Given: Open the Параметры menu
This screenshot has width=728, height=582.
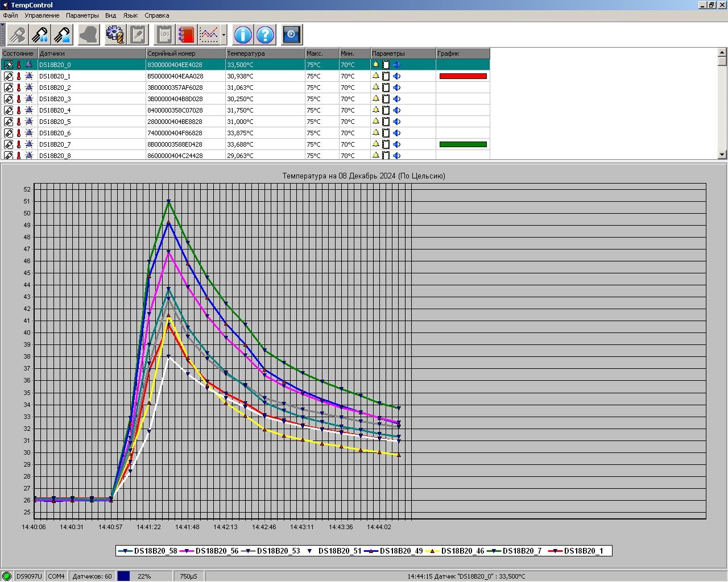Looking at the screenshot, I should pos(82,15).
